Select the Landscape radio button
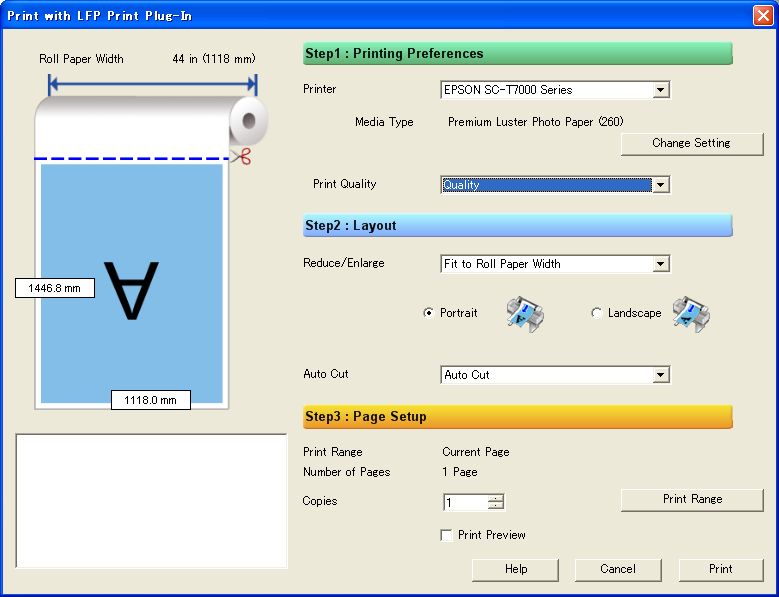The width and height of the screenshot is (779, 597). (x=596, y=313)
